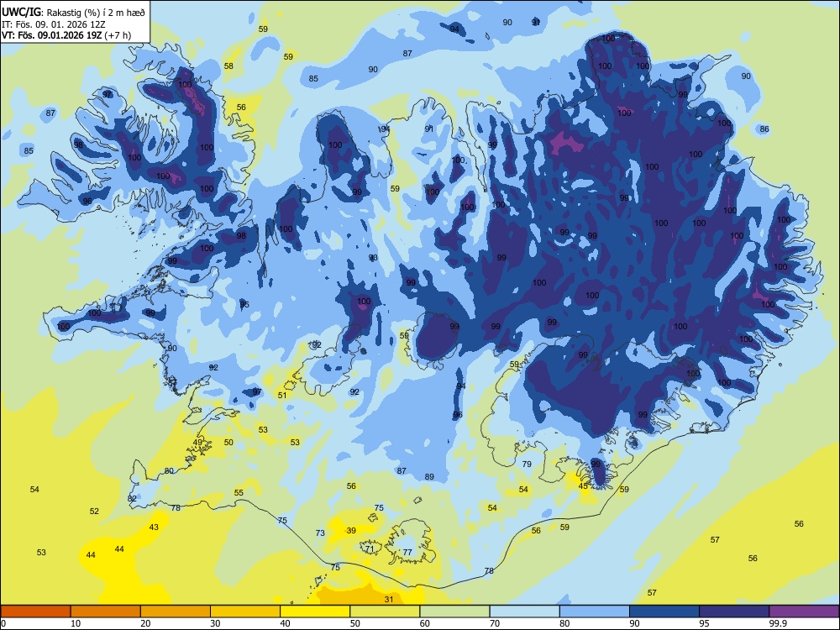
Task: Click the '79' humidity value on the map
Action: point(527,464)
